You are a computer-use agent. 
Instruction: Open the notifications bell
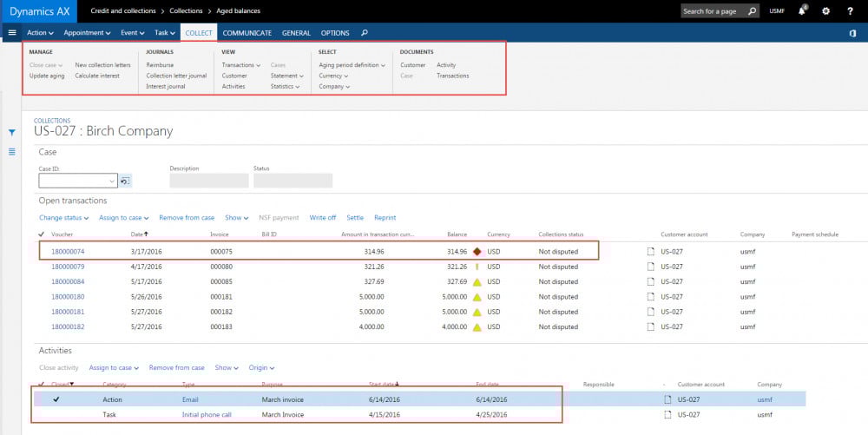(x=802, y=11)
